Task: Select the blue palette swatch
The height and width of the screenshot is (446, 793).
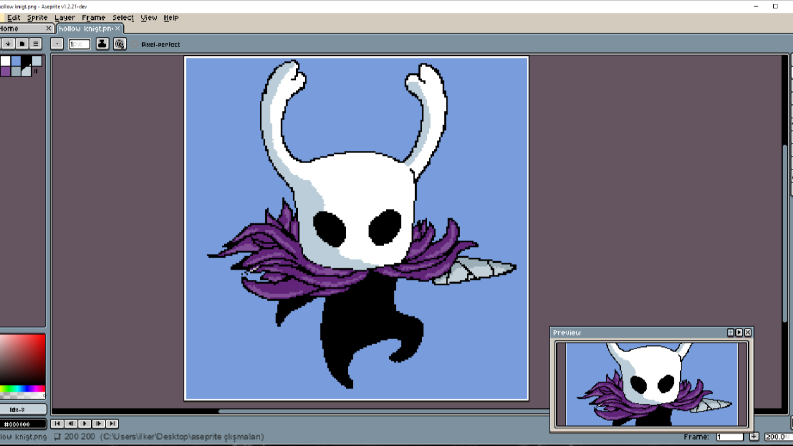Action: [16, 61]
